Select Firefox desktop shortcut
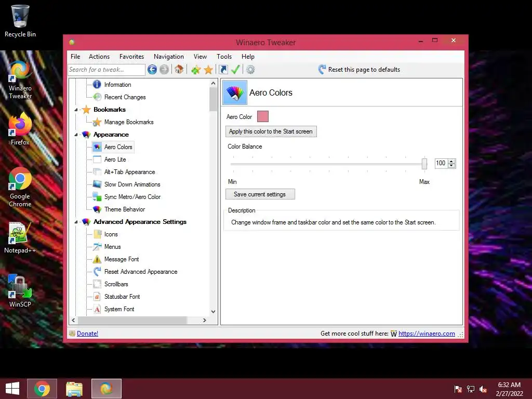The height and width of the screenshot is (399, 532). click(20, 129)
